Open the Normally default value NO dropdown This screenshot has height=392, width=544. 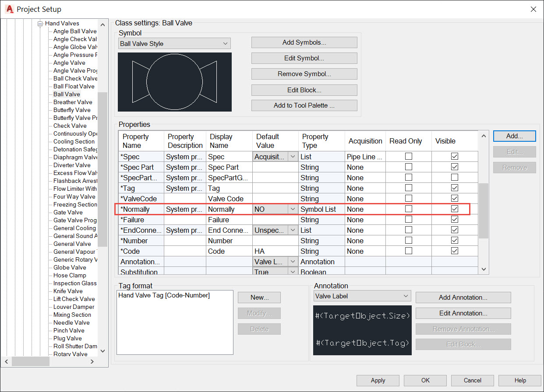[293, 209]
